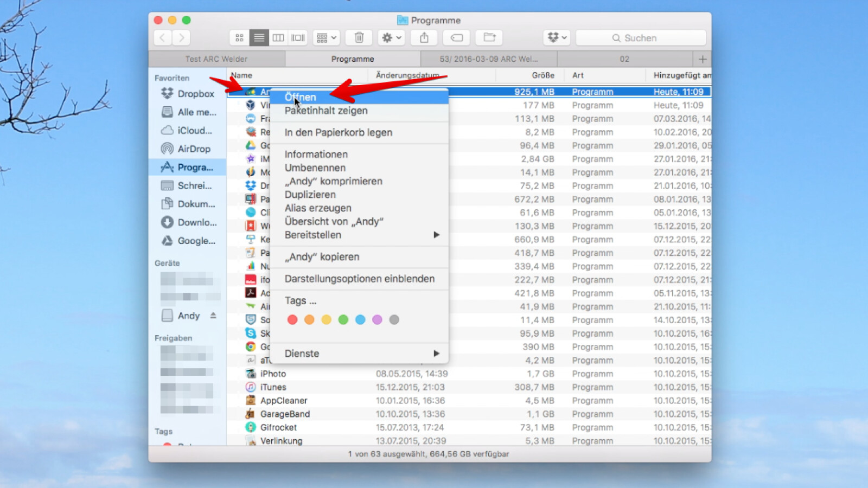Click inside the Suchen search field
Viewport: 868px width, 488px height.
point(640,37)
